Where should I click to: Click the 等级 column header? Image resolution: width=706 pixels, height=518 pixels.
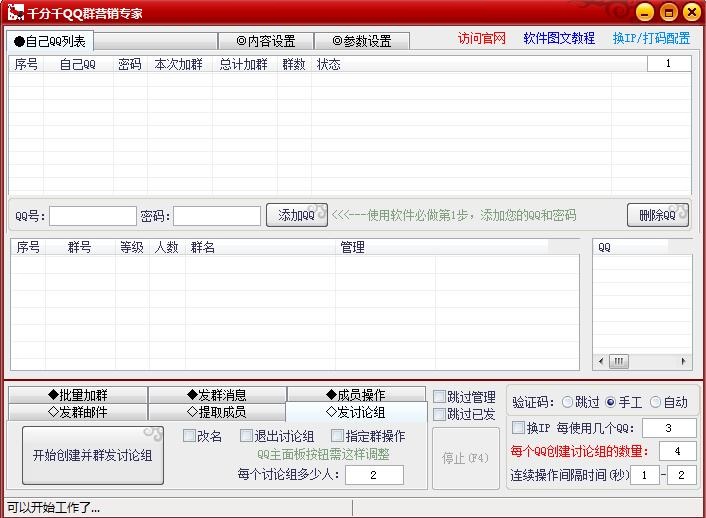coord(132,247)
